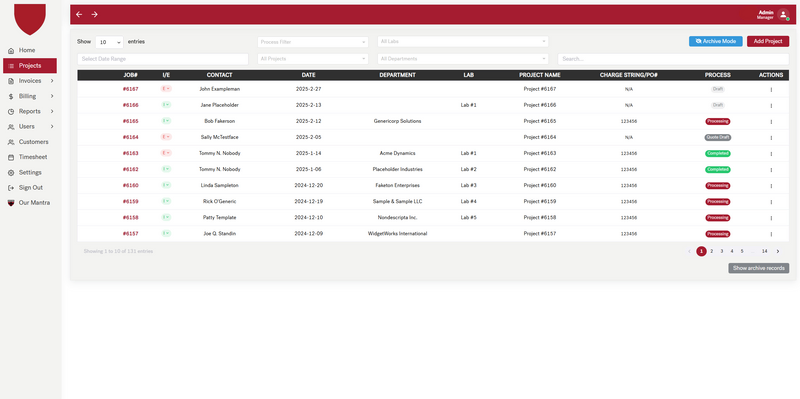Go to page 5 in pagination
The width and height of the screenshot is (800, 399).
point(742,251)
